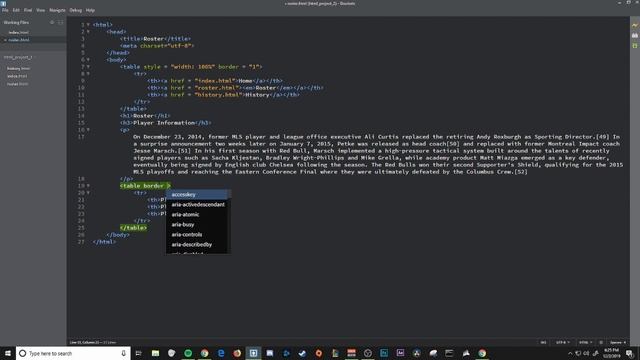Open the View menu

coord(40,10)
